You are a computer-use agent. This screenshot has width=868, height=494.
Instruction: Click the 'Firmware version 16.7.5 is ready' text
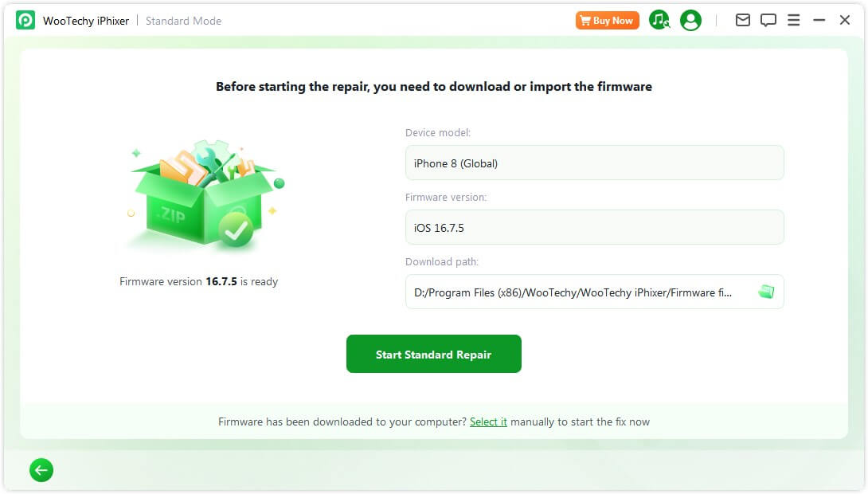click(199, 281)
